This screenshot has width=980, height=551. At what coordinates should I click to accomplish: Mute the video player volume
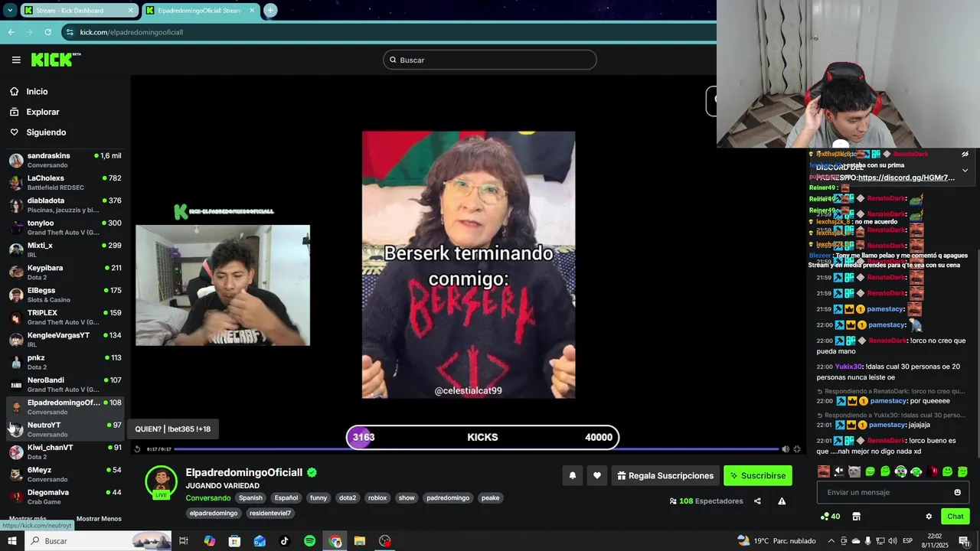(786, 449)
